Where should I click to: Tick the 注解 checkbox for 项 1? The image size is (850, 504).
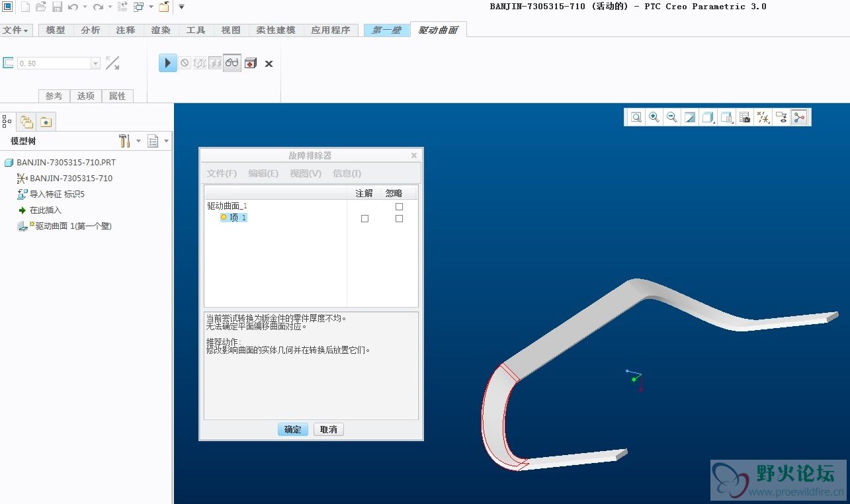pos(364,218)
